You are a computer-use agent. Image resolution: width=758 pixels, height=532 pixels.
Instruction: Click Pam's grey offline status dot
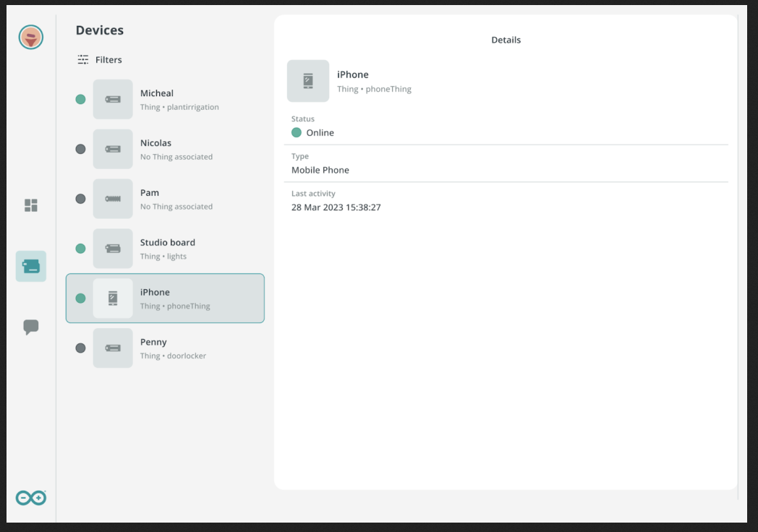pos(81,199)
